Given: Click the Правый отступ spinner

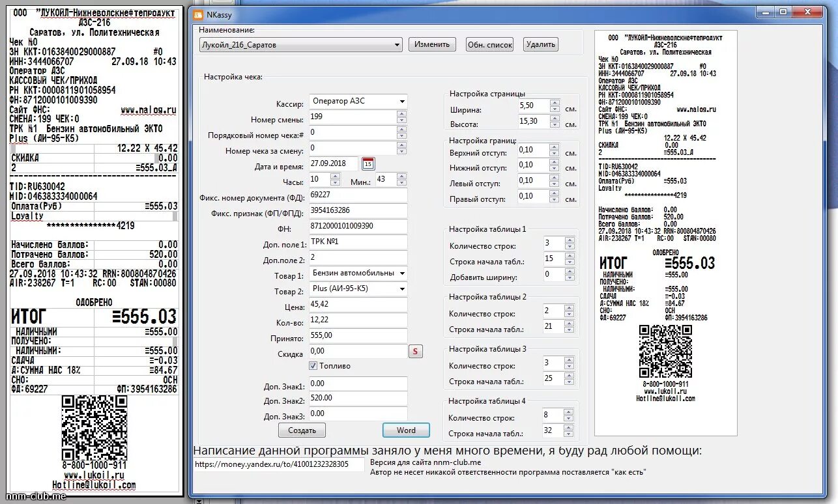Looking at the screenshot, I should tap(555, 197).
